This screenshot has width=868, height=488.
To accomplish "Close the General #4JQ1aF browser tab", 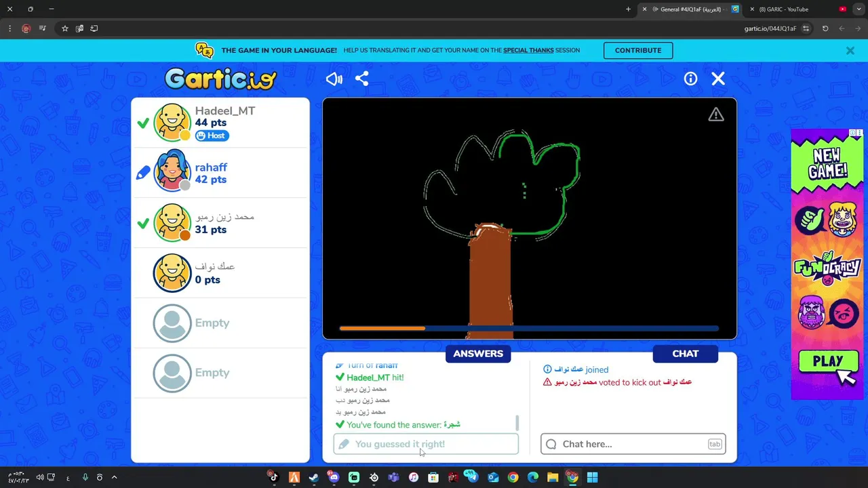I will 644,9.
